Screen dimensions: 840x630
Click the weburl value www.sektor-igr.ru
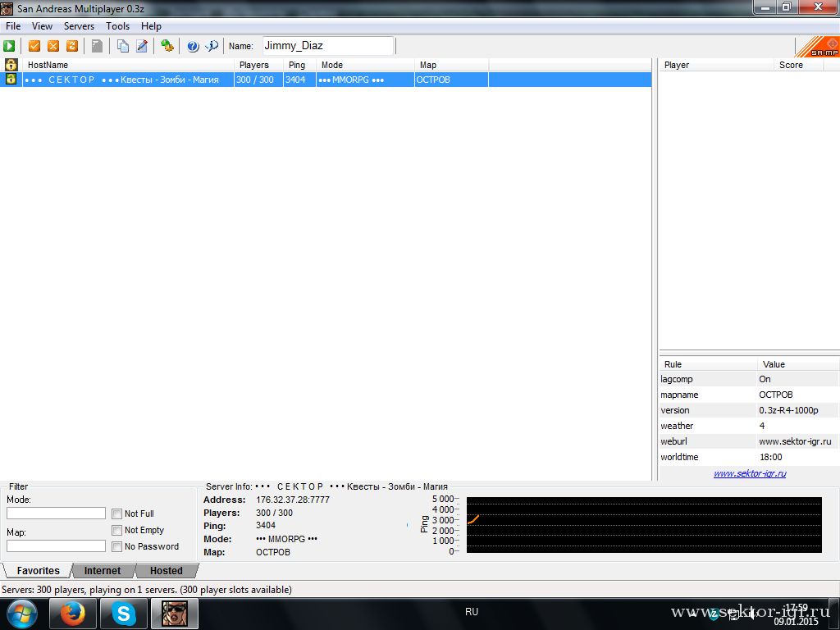(x=795, y=441)
